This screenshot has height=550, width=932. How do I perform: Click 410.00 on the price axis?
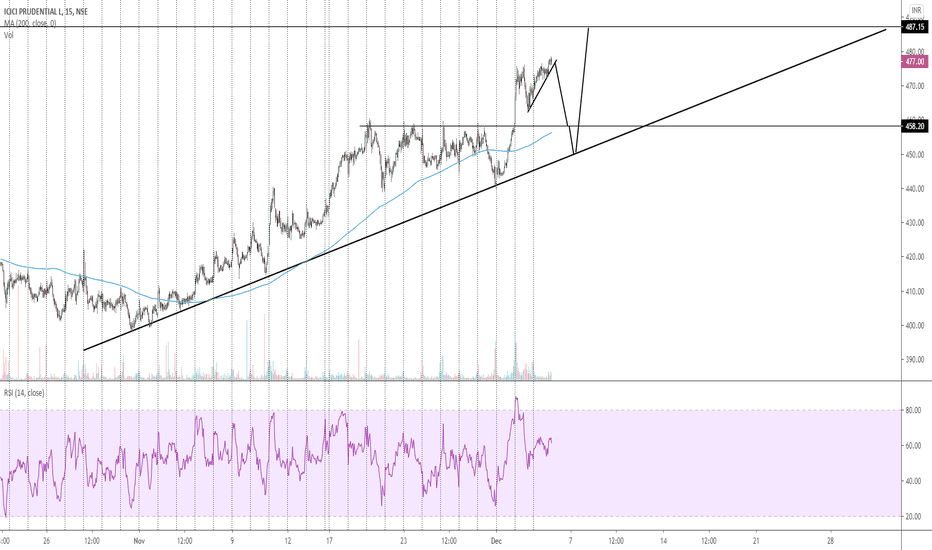[915, 291]
